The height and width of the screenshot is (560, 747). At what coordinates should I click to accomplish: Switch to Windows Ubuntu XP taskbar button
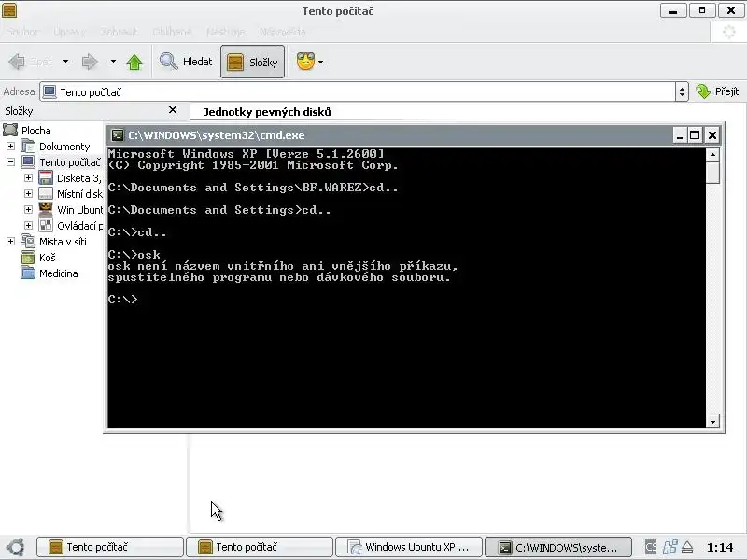(x=409, y=547)
